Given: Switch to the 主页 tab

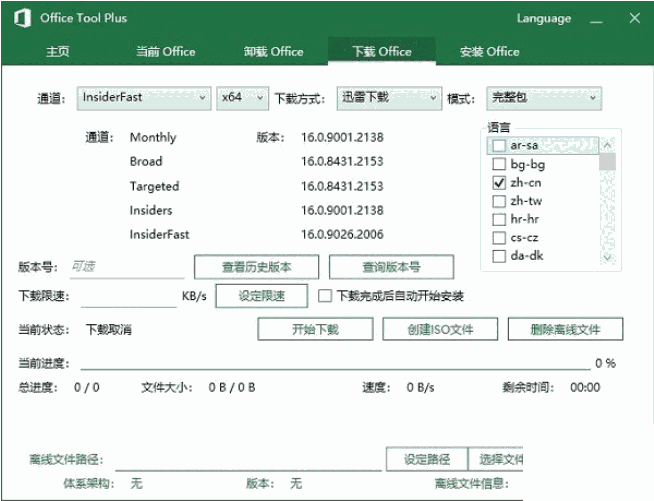Looking at the screenshot, I should click(57, 51).
